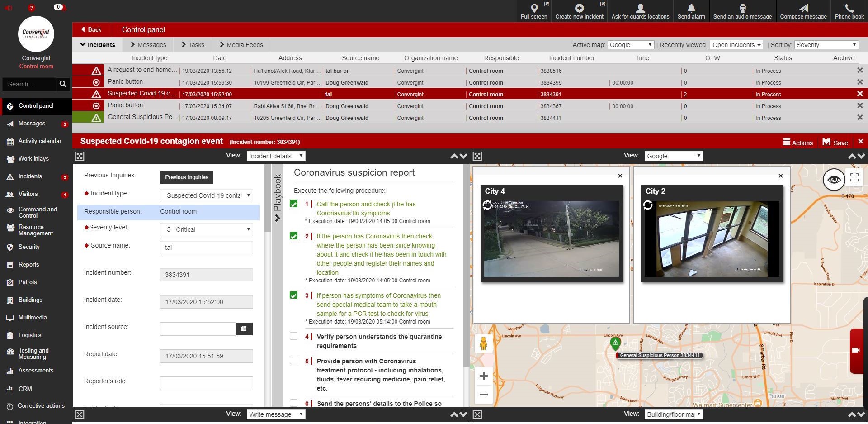The height and width of the screenshot is (424, 868).
Task: Click the Send alarm bell icon
Action: click(x=691, y=8)
